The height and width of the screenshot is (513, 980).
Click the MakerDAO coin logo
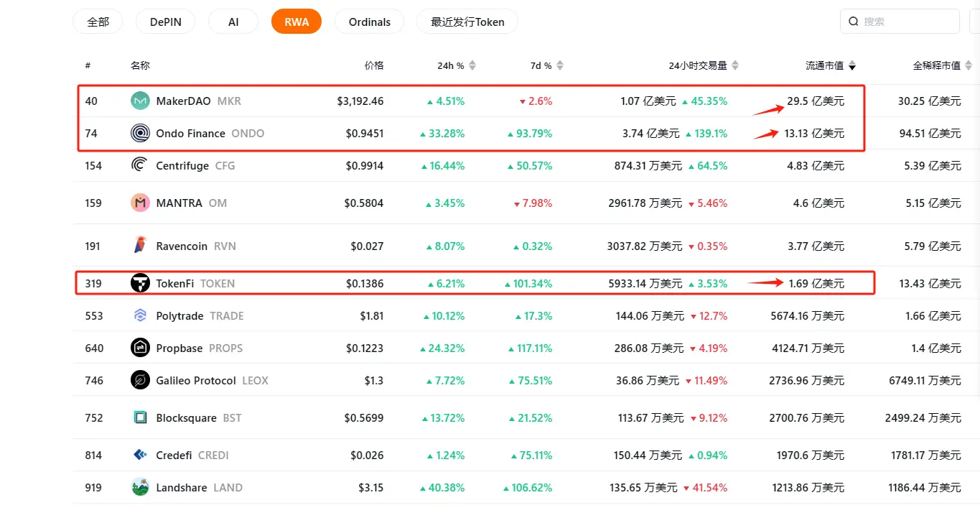140,101
